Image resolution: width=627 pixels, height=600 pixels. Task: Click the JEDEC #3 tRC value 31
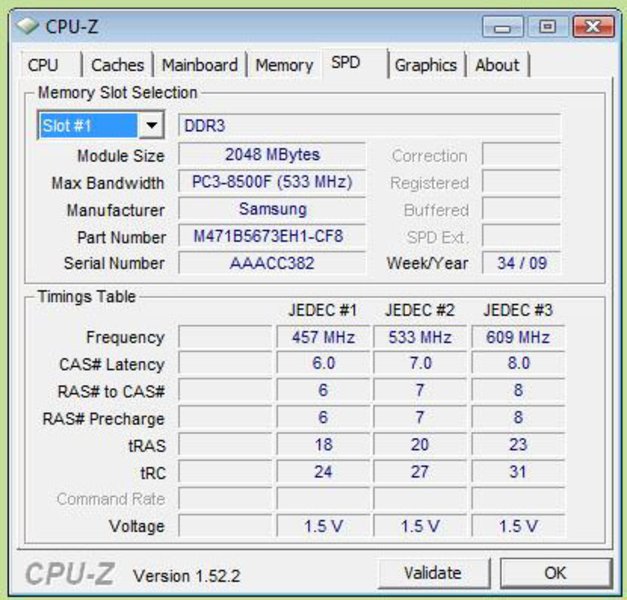pyautogui.click(x=518, y=472)
